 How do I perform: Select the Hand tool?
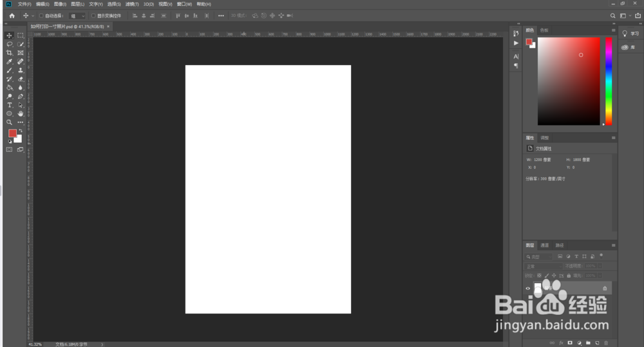tap(20, 114)
